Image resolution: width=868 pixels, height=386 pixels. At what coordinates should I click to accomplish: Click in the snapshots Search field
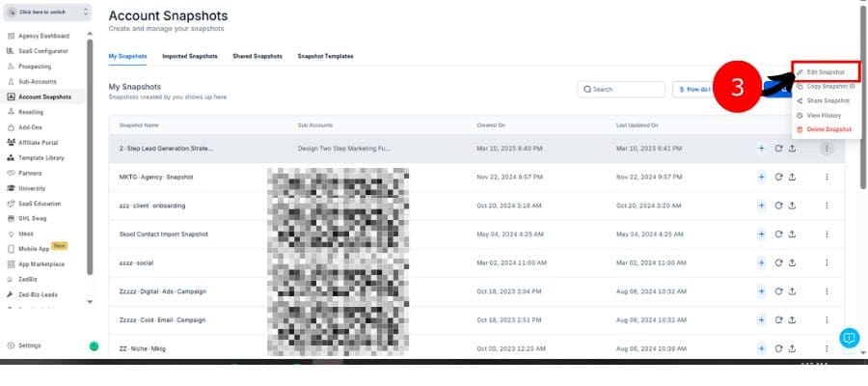pyautogui.click(x=620, y=89)
